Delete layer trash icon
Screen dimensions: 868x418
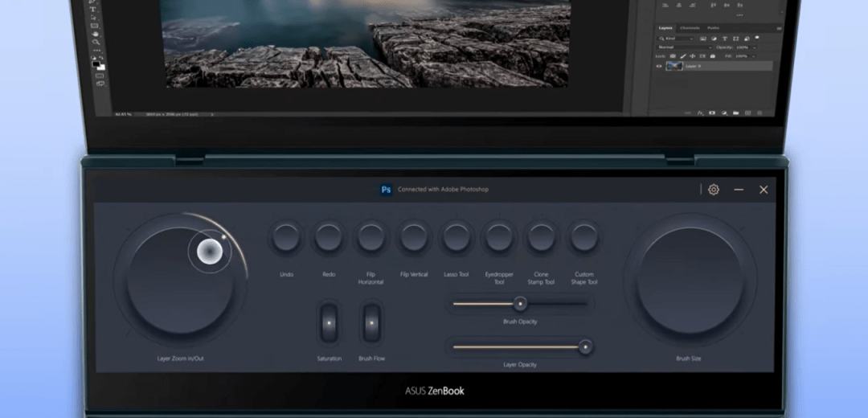[x=759, y=113]
